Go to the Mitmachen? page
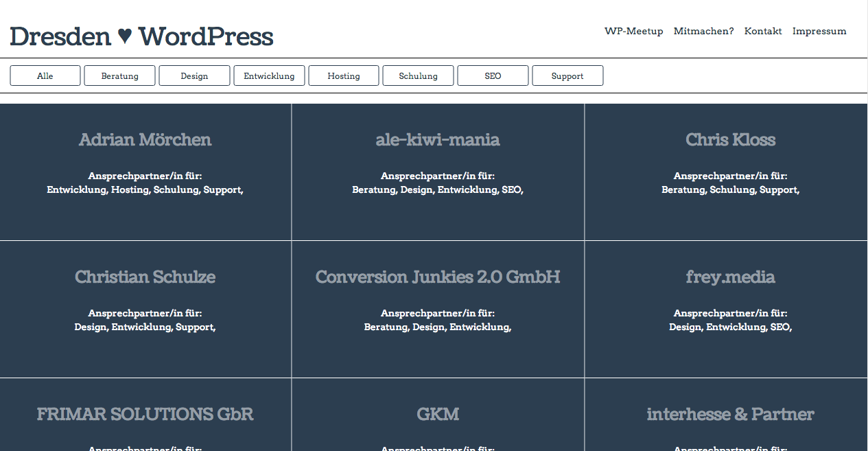Screen dimensions: 868x451 point(703,32)
